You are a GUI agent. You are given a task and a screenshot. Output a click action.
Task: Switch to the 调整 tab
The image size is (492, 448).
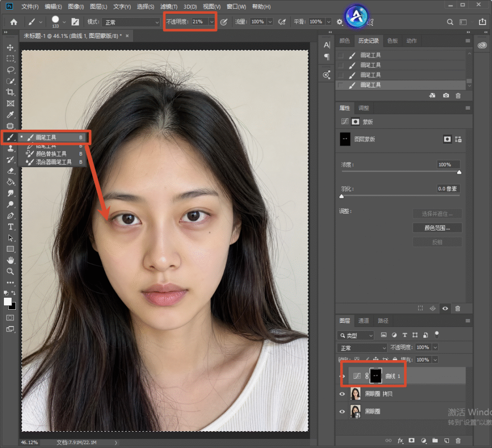click(x=364, y=108)
